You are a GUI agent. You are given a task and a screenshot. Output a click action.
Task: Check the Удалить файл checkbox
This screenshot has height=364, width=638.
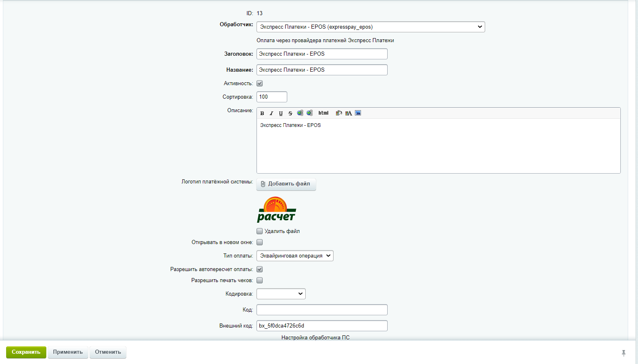pyautogui.click(x=260, y=231)
